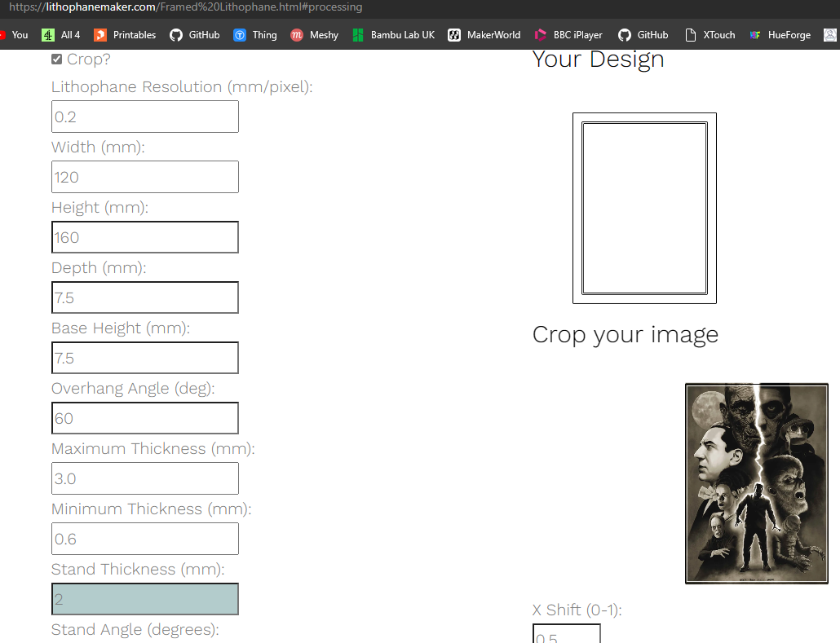The width and height of the screenshot is (840, 643).
Task: Open the HueForge bookmark icon
Action: pyautogui.click(x=755, y=35)
